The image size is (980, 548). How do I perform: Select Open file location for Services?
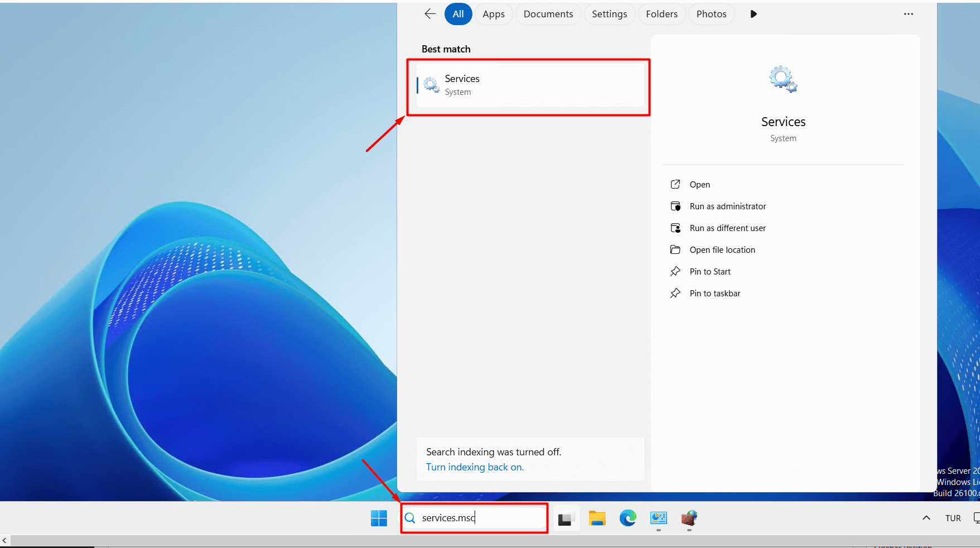tap(722, 250)
